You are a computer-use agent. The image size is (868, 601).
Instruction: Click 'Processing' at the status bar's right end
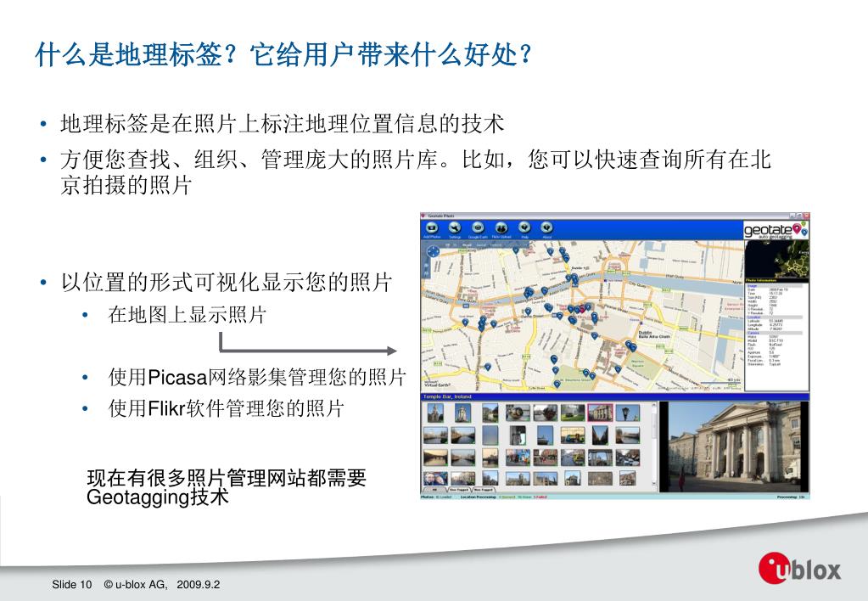[791, 497]
